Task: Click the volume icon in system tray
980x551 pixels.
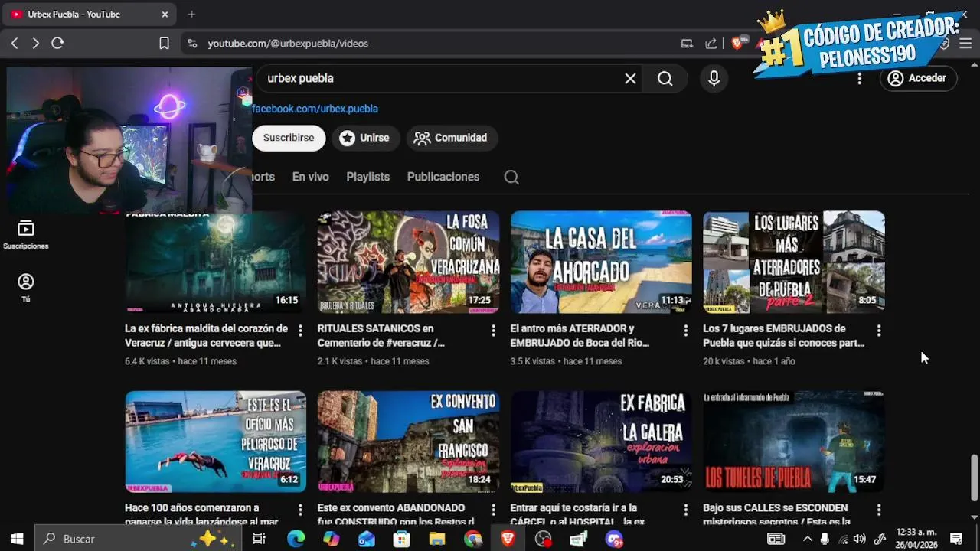Action: point(860,539)
